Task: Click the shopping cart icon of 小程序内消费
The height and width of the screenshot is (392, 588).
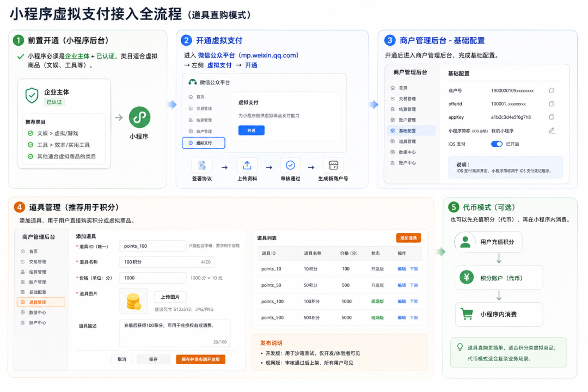Action: (x=467, y=314)
